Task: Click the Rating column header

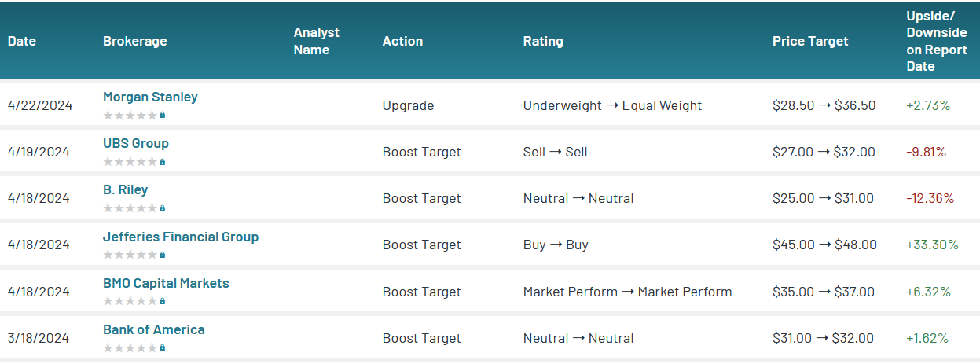Action: pyautogui.click(x=543, y=42)
